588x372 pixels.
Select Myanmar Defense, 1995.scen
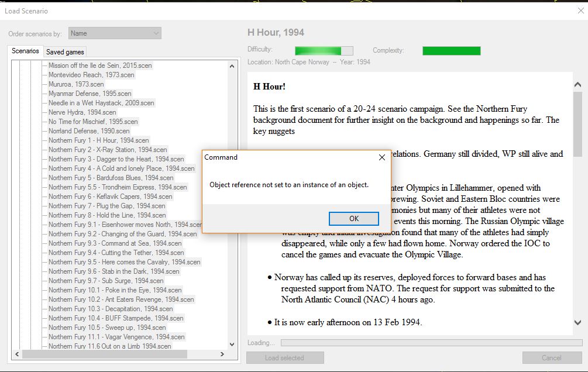(x=90, y=94)
